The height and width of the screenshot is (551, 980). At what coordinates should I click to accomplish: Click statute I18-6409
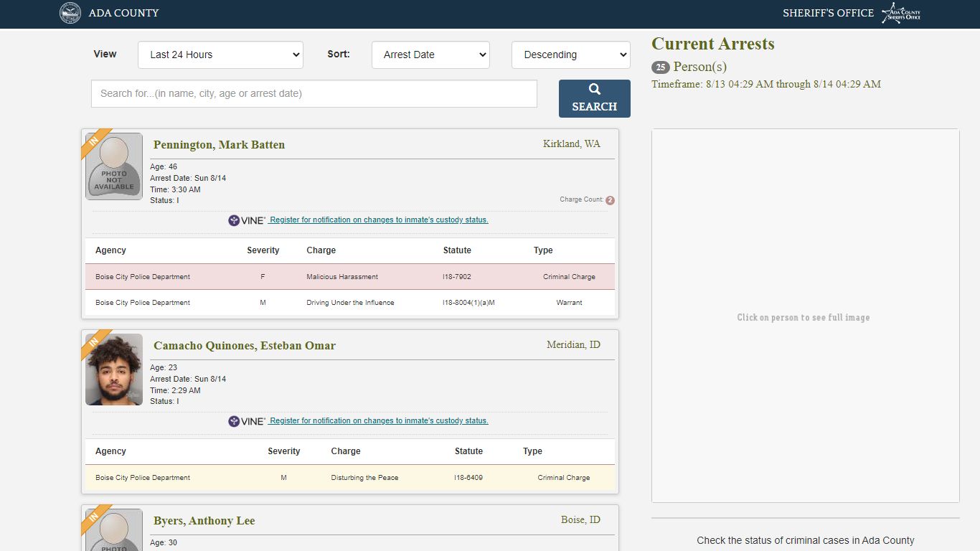468,478
